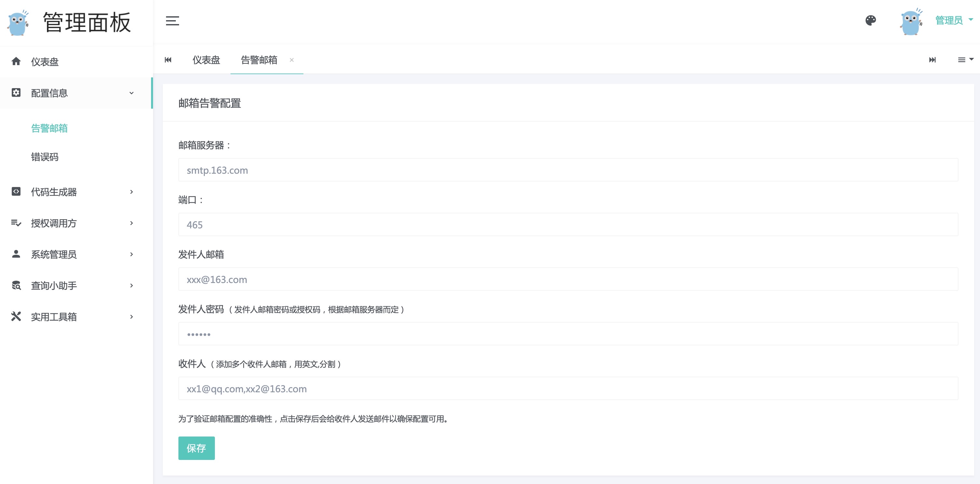The image size is (980, 484).
Task: Click the 发件人邮箱 input field
Action: tap(569, 279)
